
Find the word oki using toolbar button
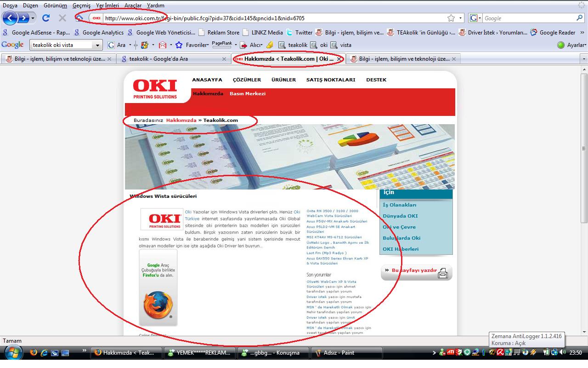pyautogui.click(x=319, y=45)
